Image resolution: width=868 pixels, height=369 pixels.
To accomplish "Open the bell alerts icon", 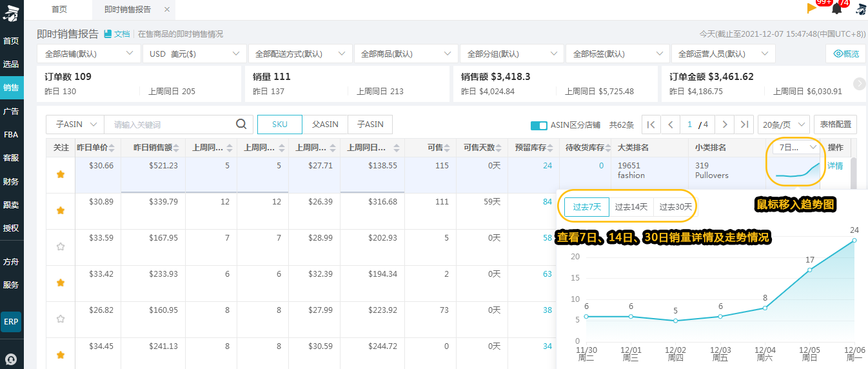I will [x=837, y=8].
